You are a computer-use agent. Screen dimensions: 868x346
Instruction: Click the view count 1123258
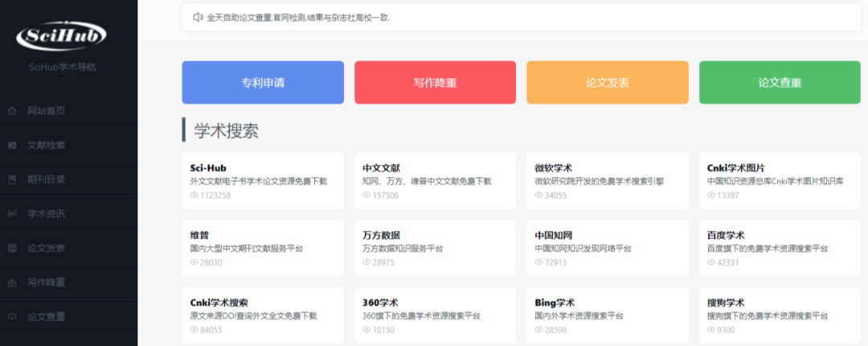coord(215,196)
